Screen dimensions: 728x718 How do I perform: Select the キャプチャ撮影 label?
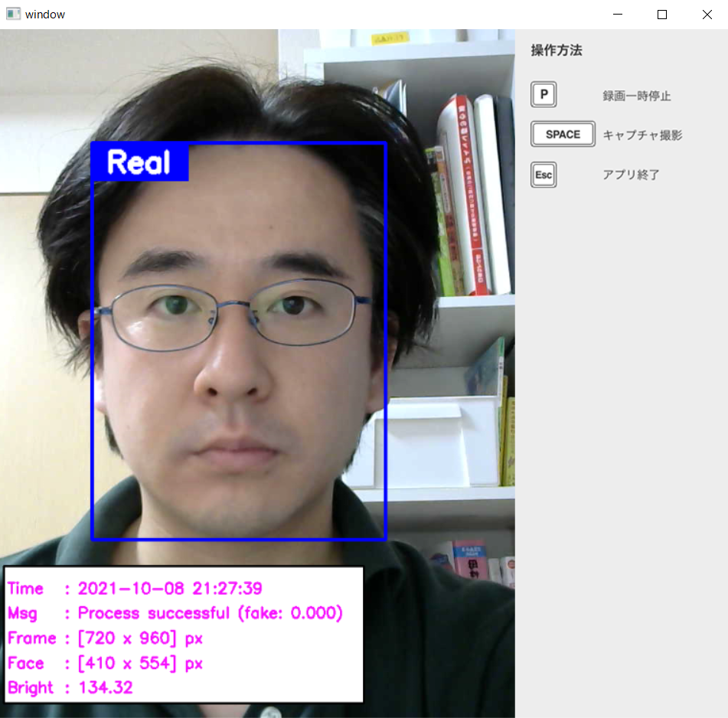(x=641, y=135)
